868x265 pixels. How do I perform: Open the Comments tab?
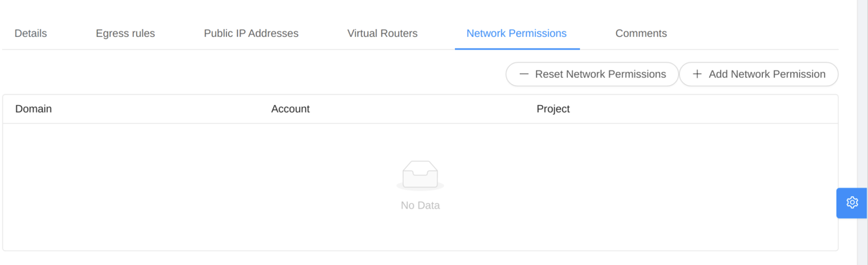[x=641, y=33]
